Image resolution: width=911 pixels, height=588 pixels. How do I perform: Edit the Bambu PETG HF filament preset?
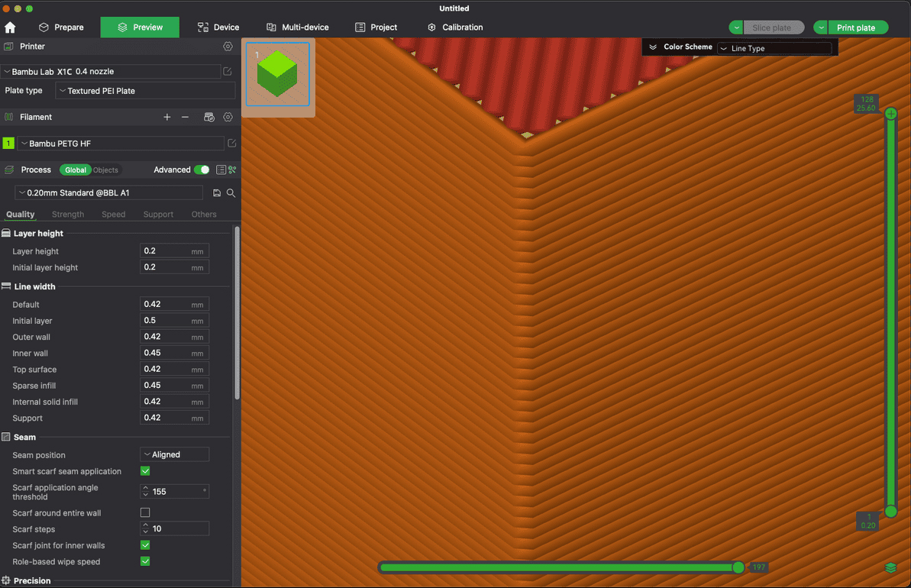pos(231,144)
